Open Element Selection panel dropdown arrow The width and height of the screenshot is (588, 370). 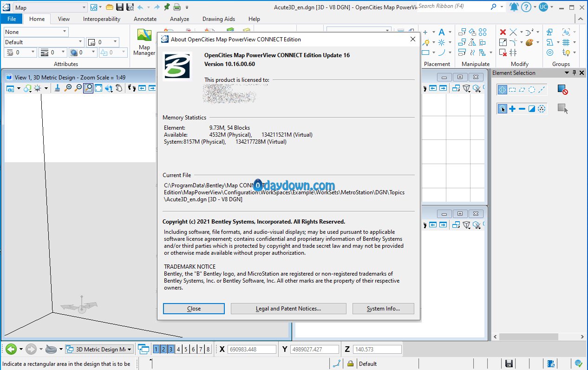point(567,73)
